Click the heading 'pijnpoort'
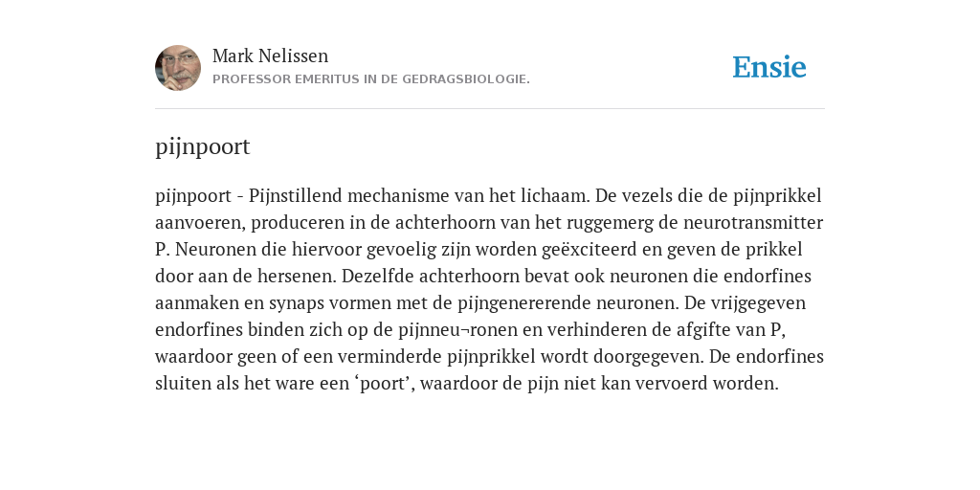This screenshot has width=980, height=490. [203, 146]
